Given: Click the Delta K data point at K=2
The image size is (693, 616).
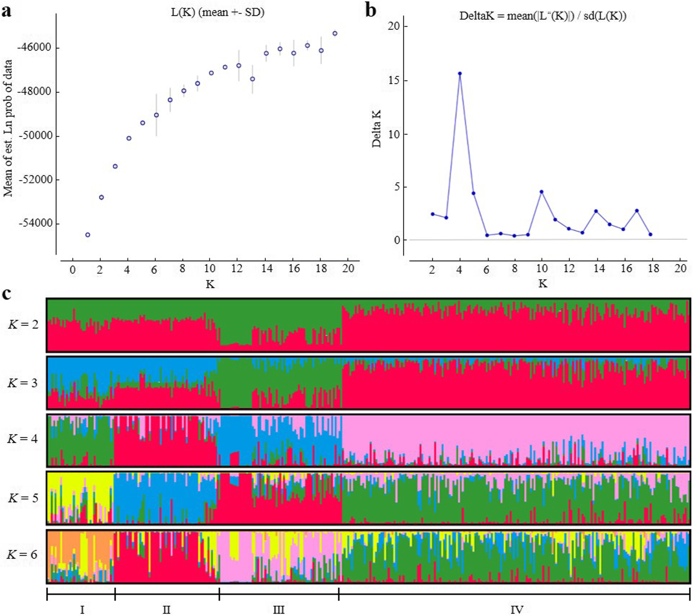Looking at the screenshot, I should 433,214.
